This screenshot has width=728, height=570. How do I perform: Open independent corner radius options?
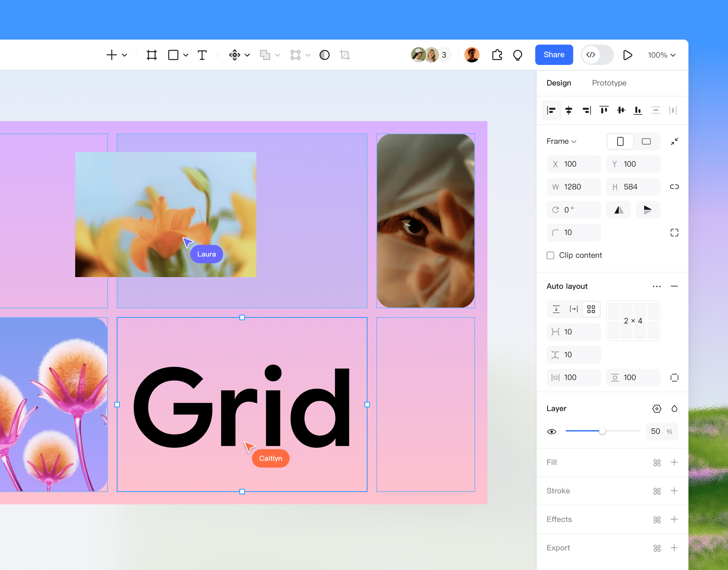pyautogui.click(x=674, y=232)
